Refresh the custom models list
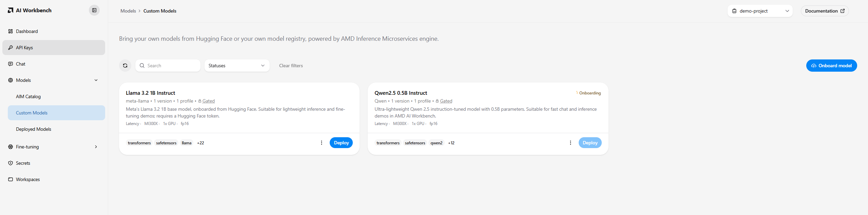Viewport: 868px width, 215px height. coord(125,66)
